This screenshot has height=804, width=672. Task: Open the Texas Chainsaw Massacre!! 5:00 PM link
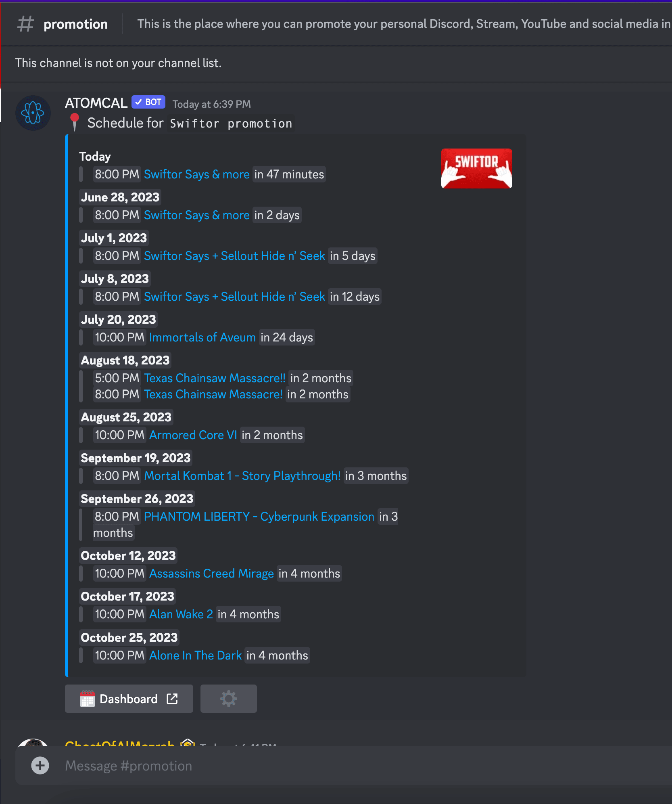tap(215, 378)
